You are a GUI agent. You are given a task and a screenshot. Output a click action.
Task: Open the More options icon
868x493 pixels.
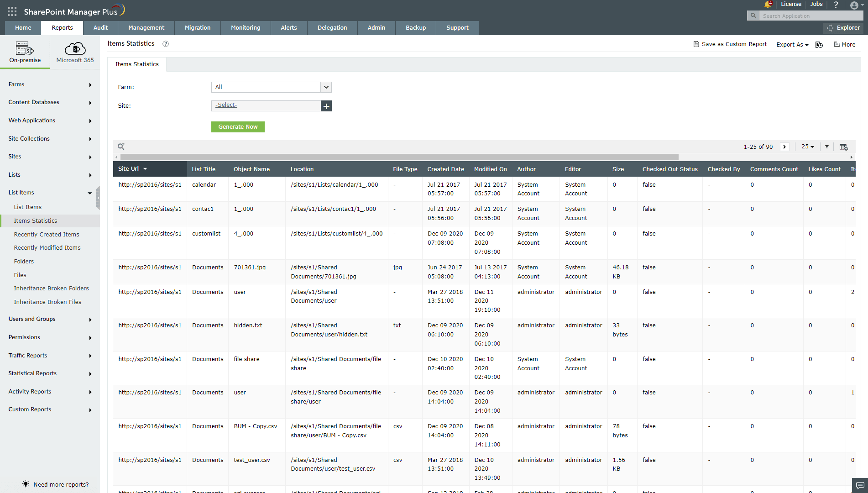click(837, 45)
